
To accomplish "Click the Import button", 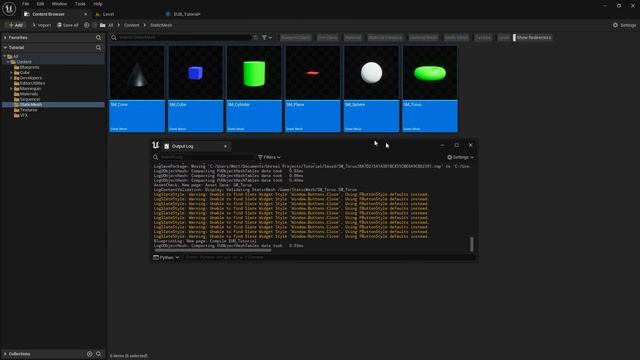I will click(42, 25).
